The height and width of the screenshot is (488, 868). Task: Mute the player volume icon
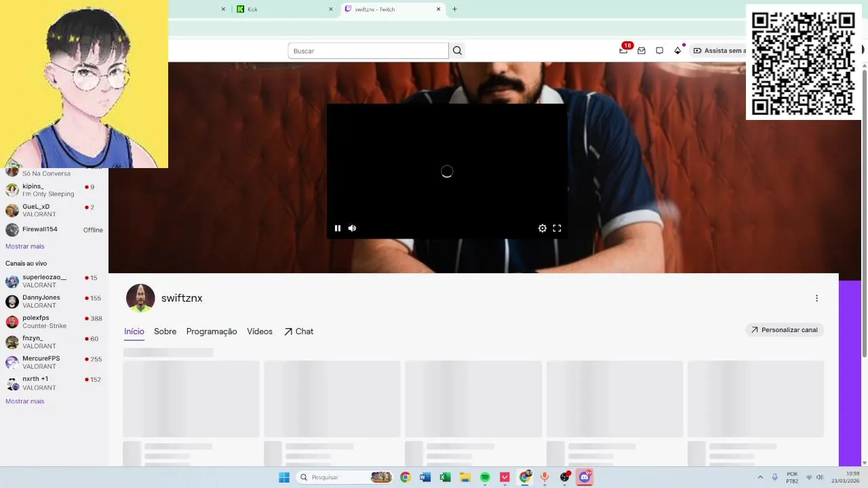click(352, 228)
